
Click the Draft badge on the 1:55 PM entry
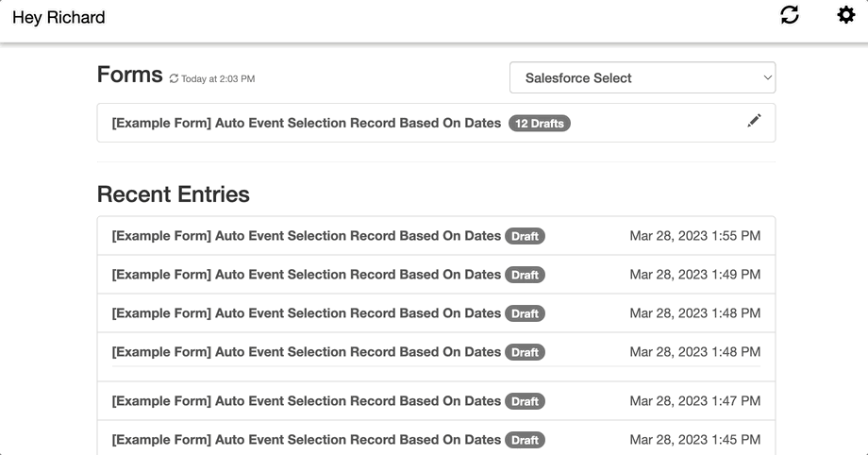[x=525, y=237]
